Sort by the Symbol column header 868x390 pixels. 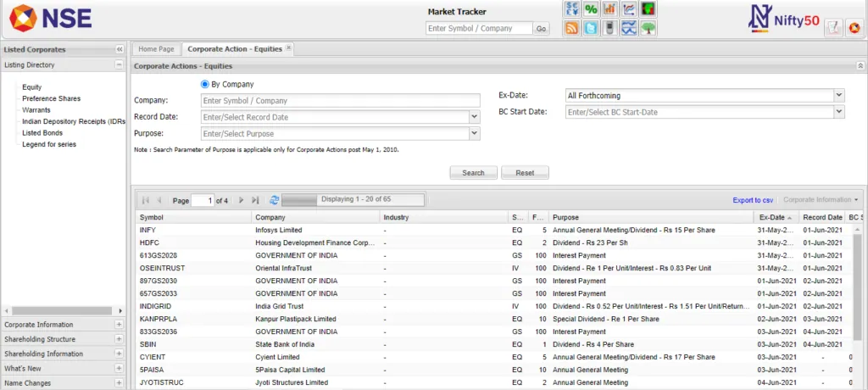click(193, 217)
